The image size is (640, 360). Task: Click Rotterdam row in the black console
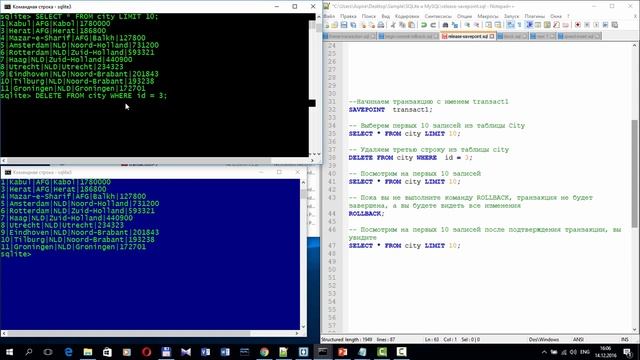(77, 53)
